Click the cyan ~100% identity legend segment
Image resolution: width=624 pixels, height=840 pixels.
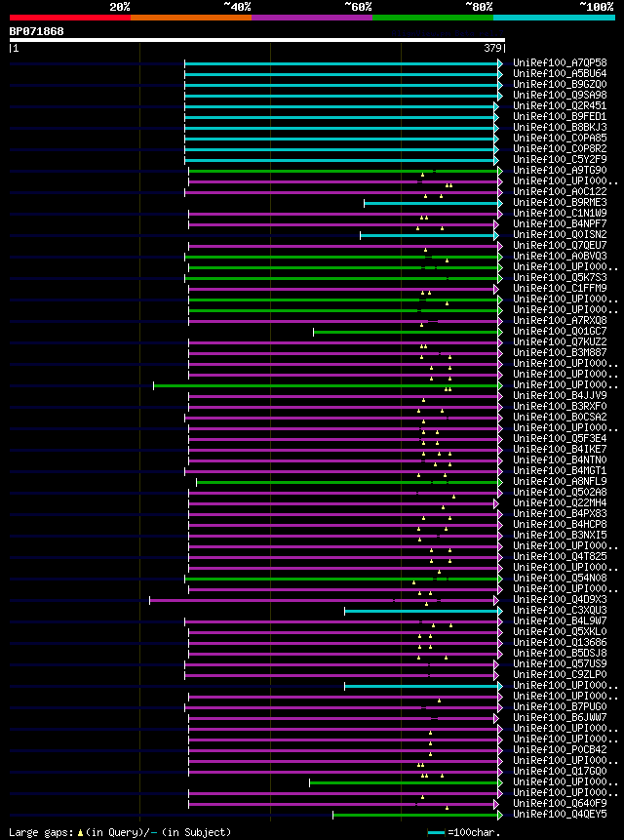click(554, 18)
